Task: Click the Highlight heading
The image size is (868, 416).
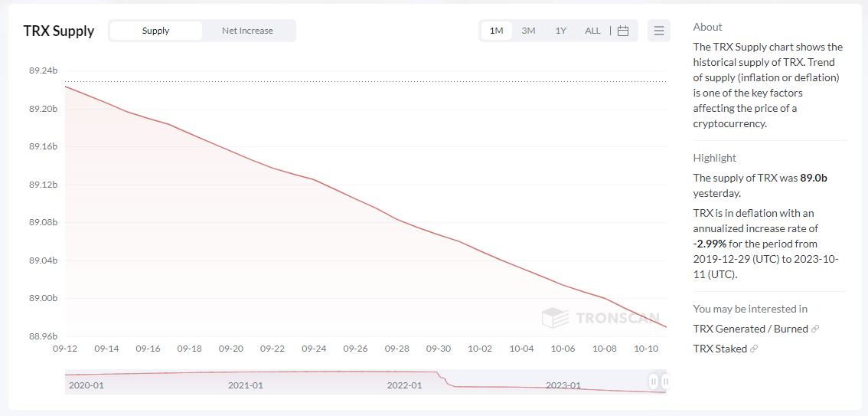Action: point(715,158)
